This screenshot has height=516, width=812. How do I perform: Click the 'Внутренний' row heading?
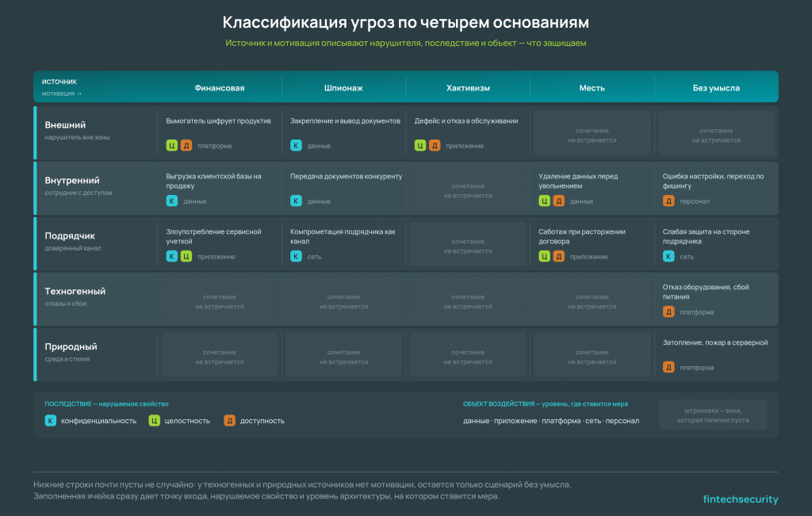point(72,180)
